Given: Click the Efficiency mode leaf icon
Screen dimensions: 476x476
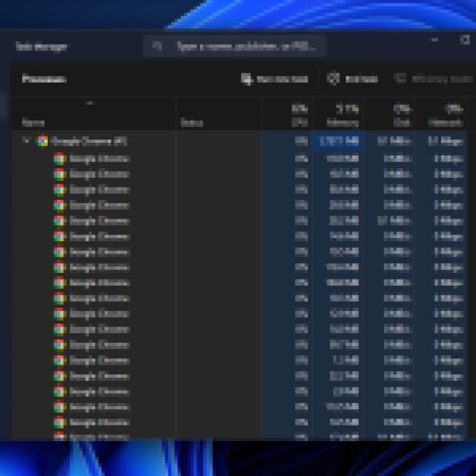Looking at the screenshot, I should coord(399,79).
